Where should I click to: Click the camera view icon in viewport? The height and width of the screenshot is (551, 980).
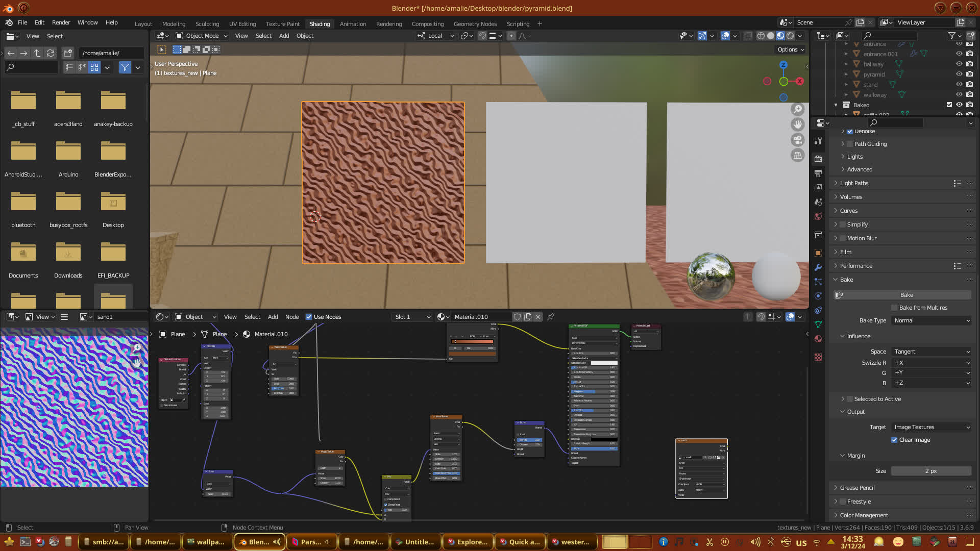coord(797,140)
